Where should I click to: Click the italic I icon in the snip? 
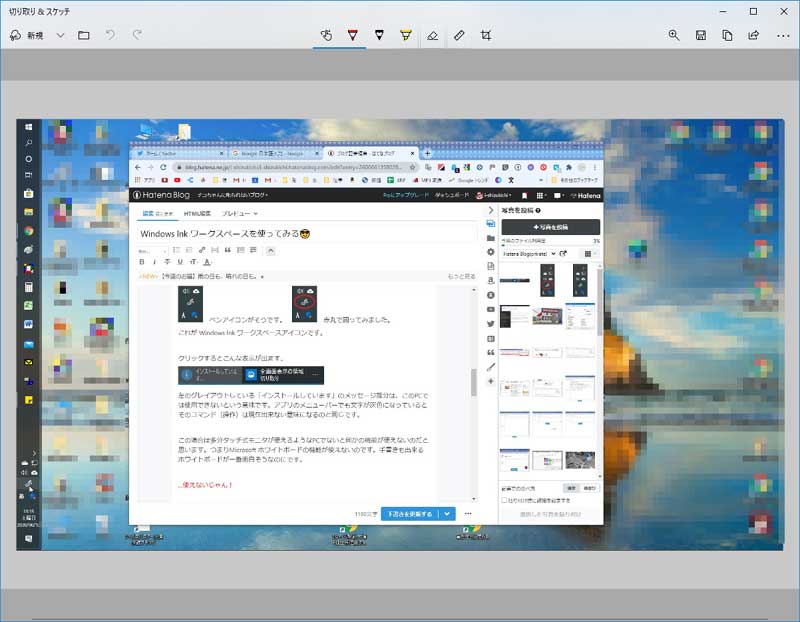(x=155, y=262)
